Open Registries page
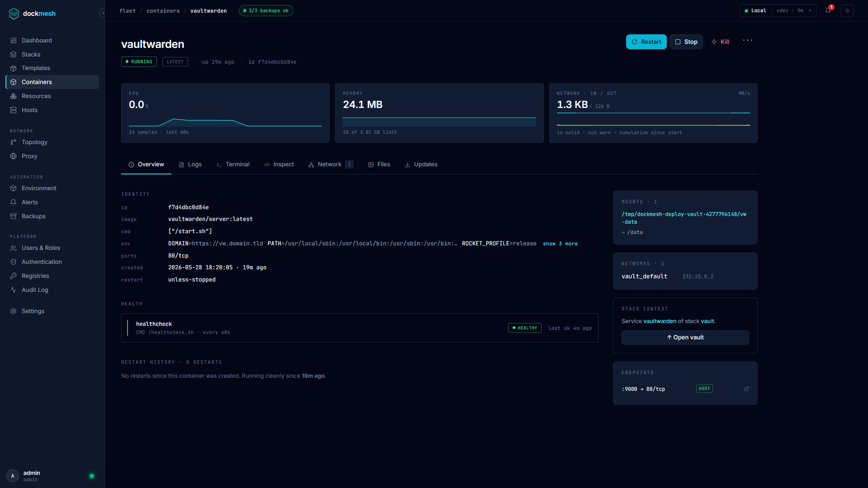This screenshot has height=488, width=868. coord(52,276)
